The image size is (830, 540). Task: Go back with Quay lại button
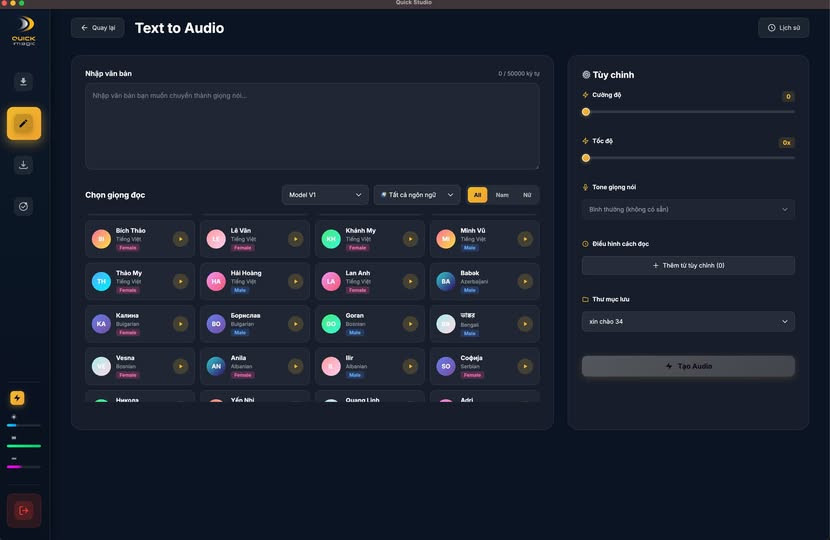[98, 28]
